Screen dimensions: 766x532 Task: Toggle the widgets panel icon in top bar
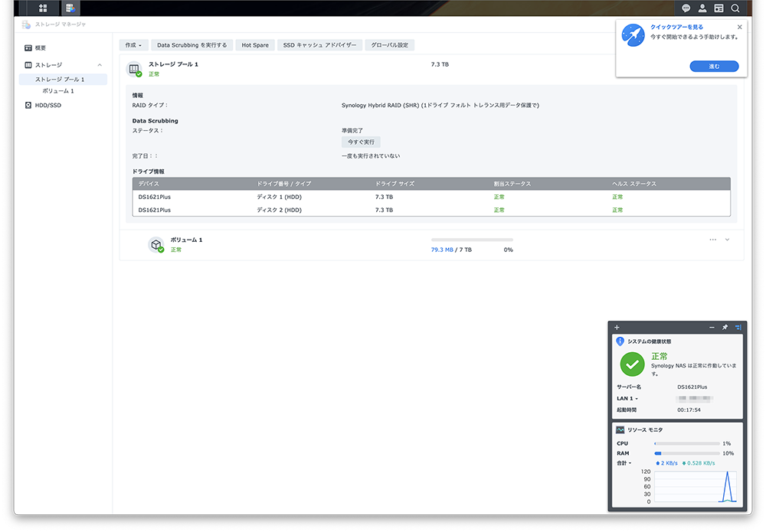(719, 8)
